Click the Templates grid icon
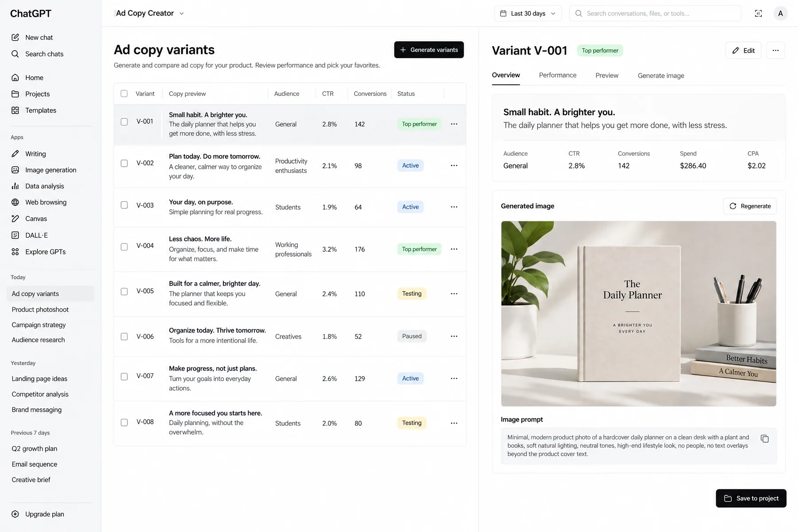The width and height of the screenshot is (798, 532). point(15,110)
